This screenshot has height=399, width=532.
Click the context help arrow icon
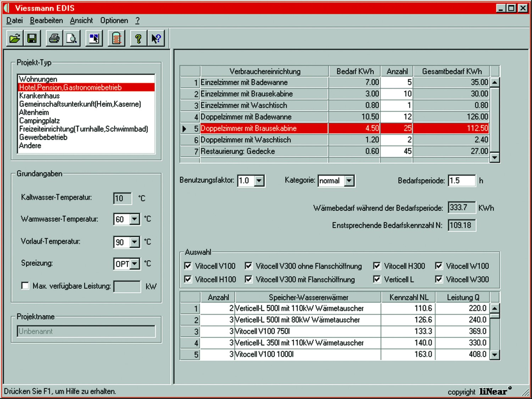156,38
